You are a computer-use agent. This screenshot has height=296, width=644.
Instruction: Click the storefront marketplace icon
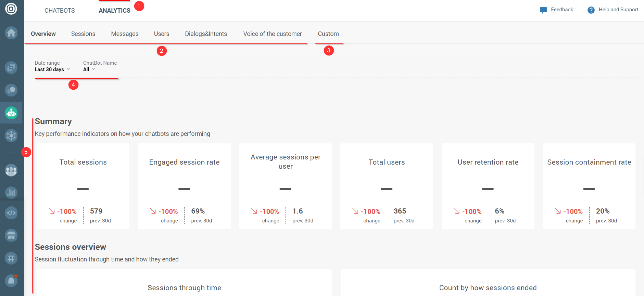[11, 235]
